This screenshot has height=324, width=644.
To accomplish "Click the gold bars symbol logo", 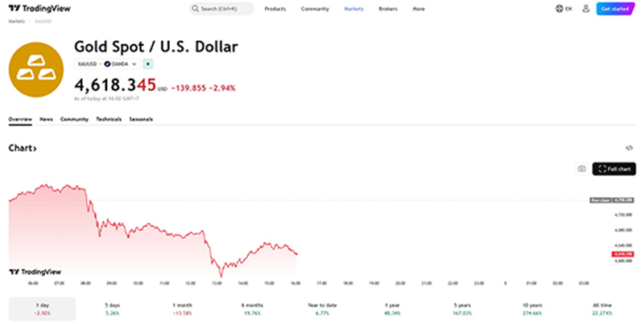I will coord(35,69).
